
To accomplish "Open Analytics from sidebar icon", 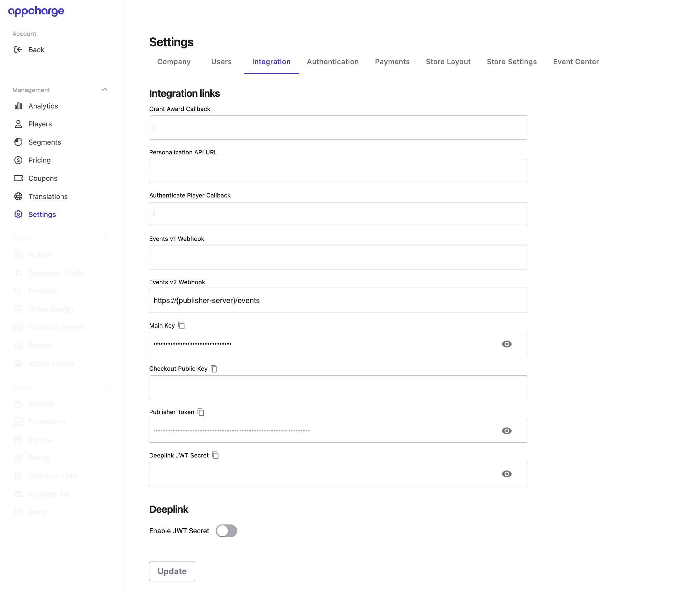I will (x=18, y=106).
